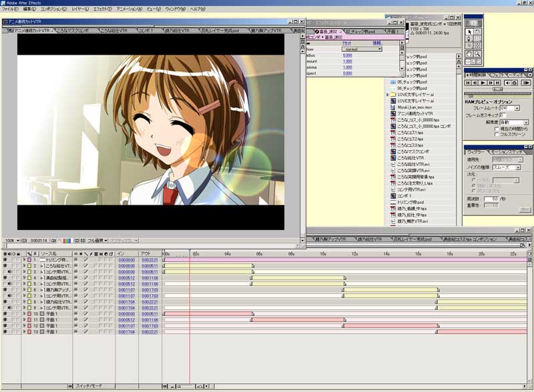
Task: Click the LOVE文字レイヤー.ai folder icon
Action: coord(393,95)
